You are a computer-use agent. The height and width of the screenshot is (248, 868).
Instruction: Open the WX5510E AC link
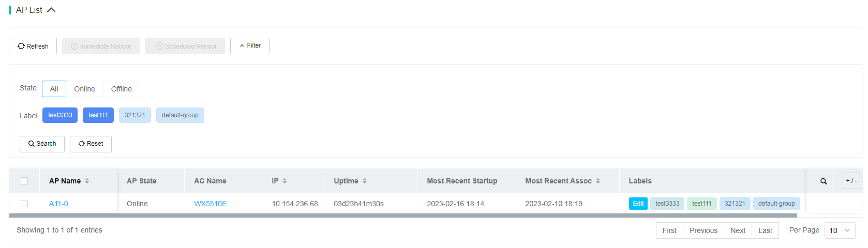[x=211, y=204]
